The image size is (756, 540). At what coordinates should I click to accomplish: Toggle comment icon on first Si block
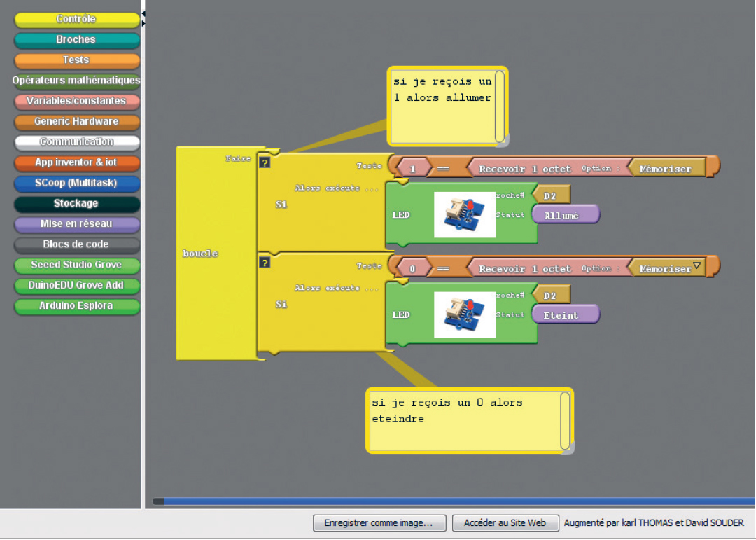(264, 162)
